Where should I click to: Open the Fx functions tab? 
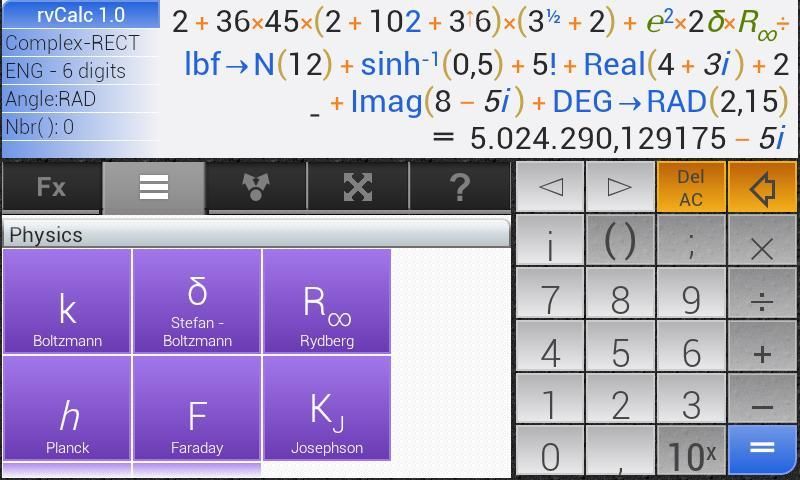51,187
